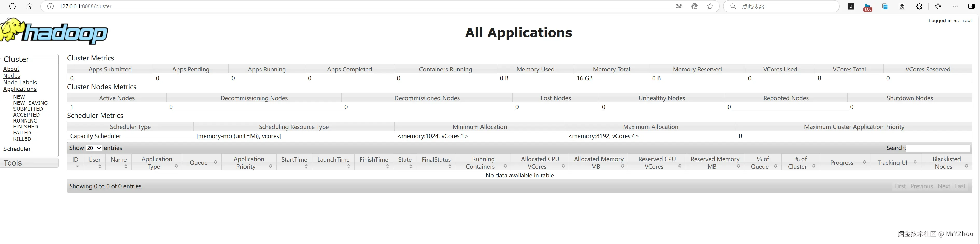This screenshot has height=244, width=980.
Task: Click sort arrows in StartTime header
Action: point(306,167)
